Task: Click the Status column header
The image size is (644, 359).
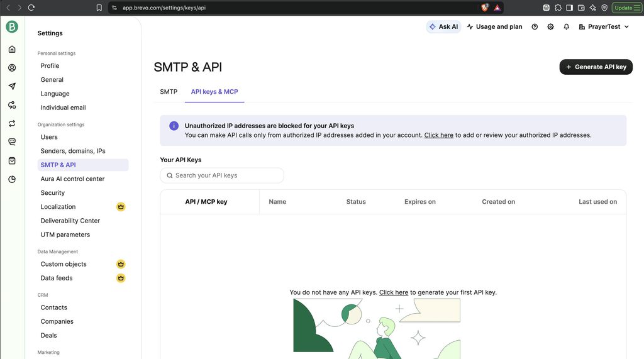Action: pos(356,202)
